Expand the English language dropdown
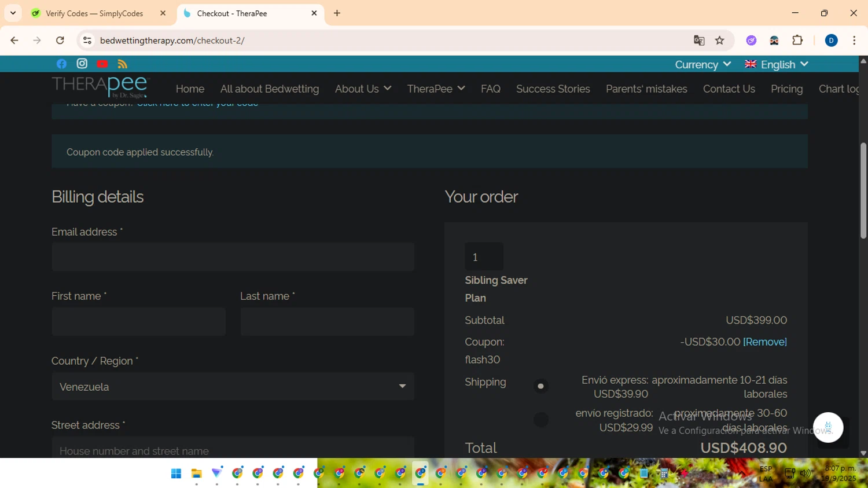The image size is (868, 488). click(777, 64)
